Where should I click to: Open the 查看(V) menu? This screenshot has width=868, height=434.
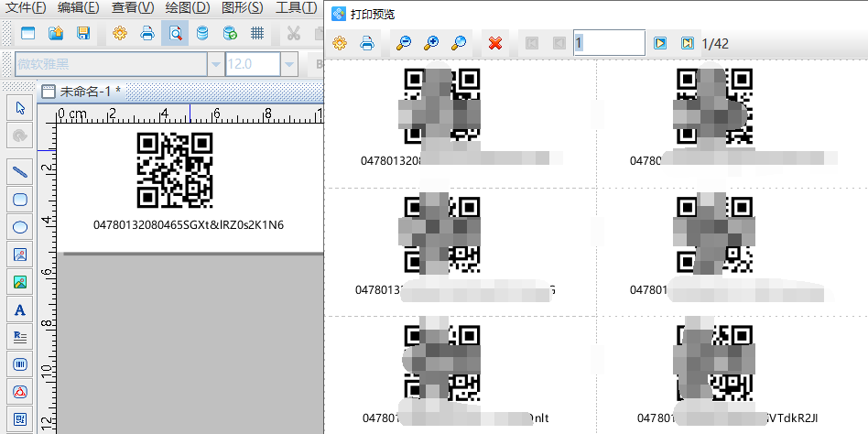coord(132,7)
